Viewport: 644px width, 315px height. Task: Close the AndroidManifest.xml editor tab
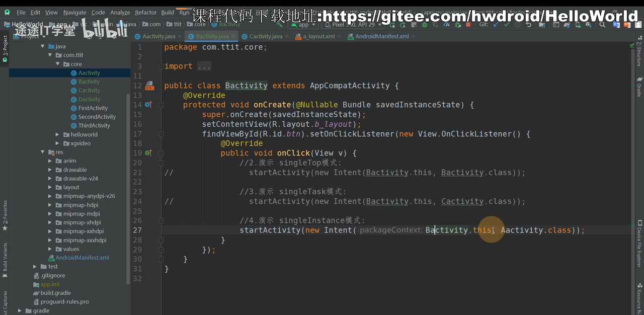[x=414, y=36]
